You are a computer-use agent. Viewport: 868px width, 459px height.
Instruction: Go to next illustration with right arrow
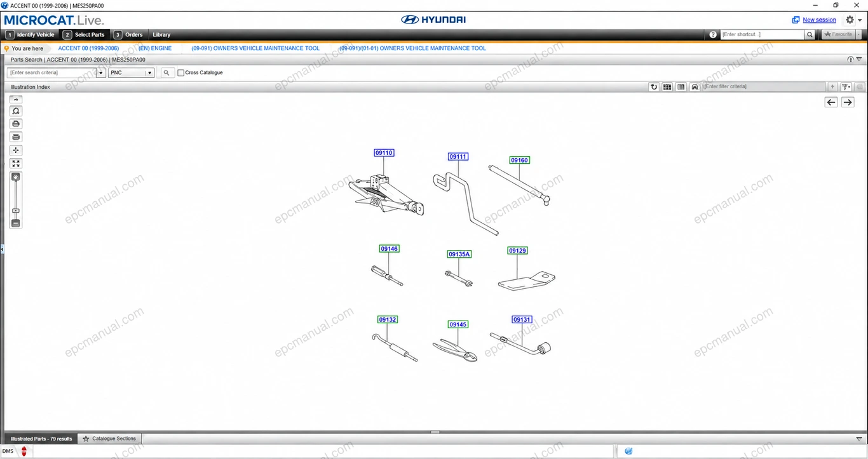click(848, 102)
